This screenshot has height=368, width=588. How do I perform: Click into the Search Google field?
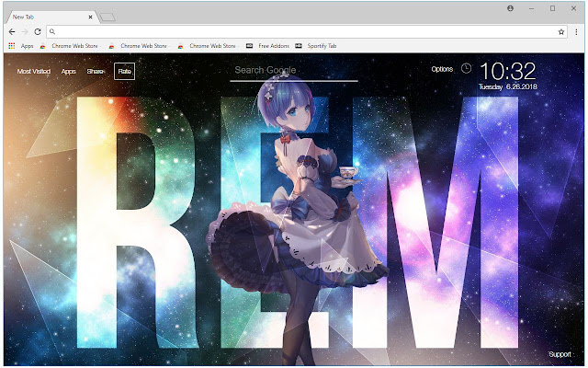[294, 71]
